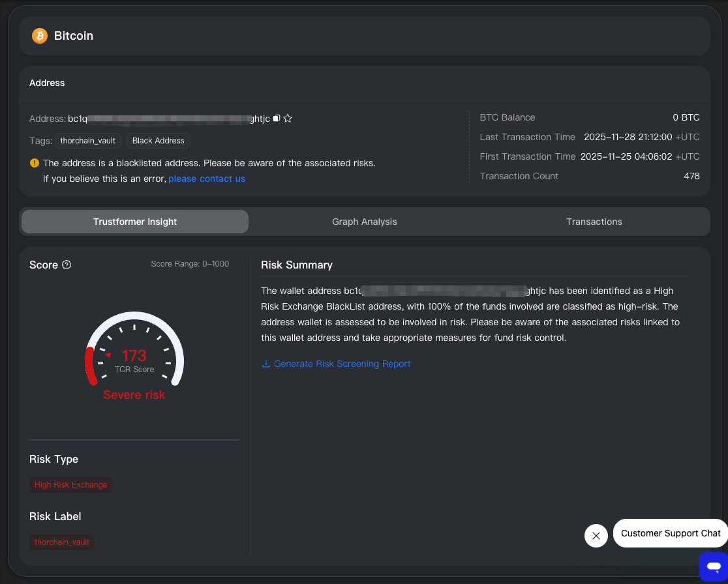This screenshot has height=584, width=728.
Task: Expand the Risk Label section
Action: (55, 516)
